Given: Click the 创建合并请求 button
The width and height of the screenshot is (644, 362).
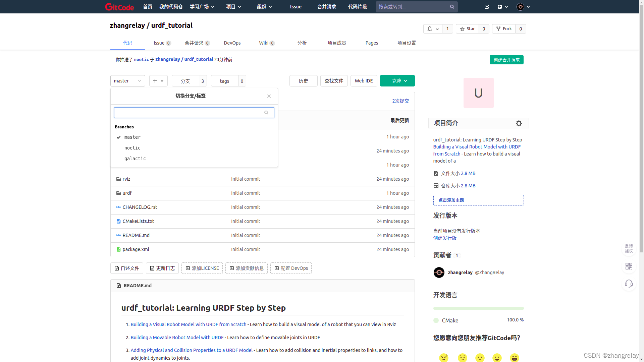Looking at the screenshot, I should [x=506, y=60].
